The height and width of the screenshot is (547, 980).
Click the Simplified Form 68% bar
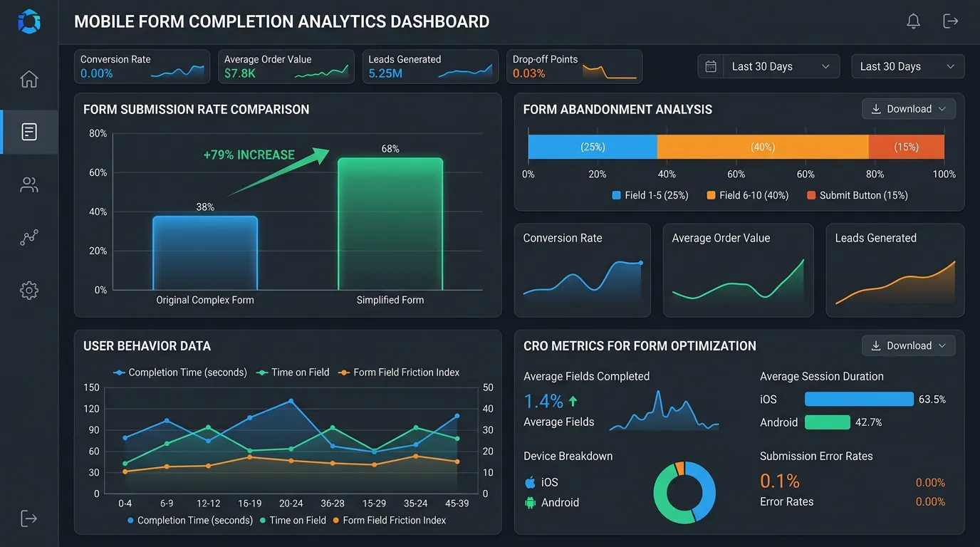coord(390,224)
